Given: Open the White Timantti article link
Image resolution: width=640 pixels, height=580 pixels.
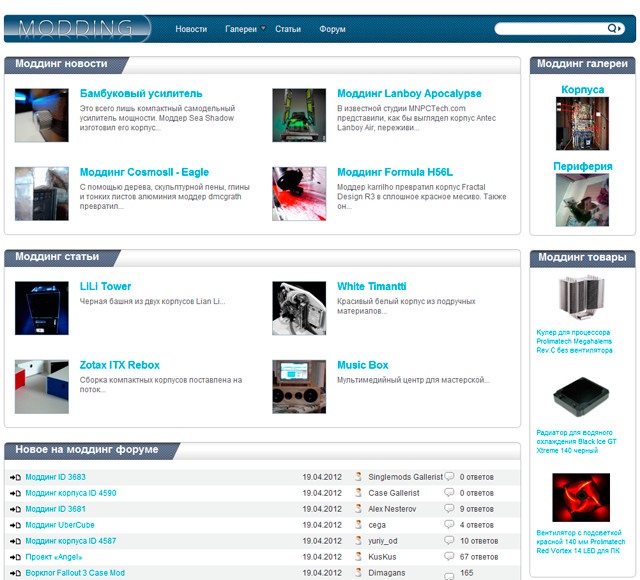Looking at the screenshot, I should 371,287.
